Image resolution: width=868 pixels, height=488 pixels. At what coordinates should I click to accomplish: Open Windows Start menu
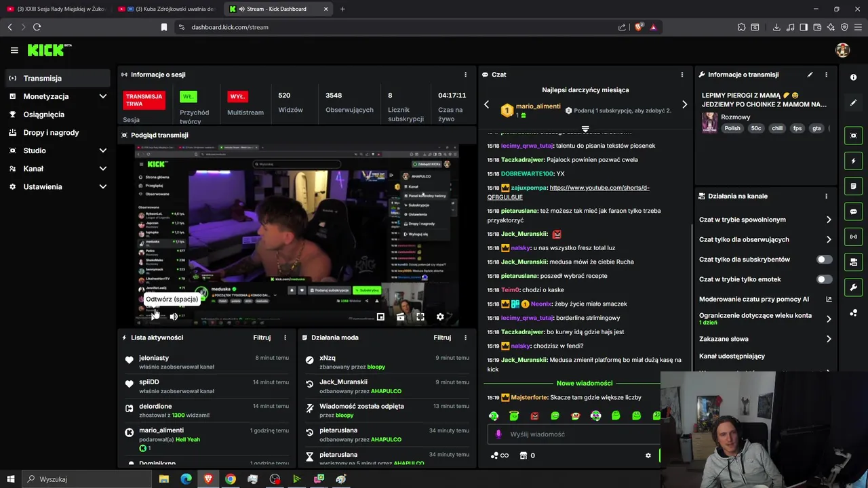coord(10,479)
